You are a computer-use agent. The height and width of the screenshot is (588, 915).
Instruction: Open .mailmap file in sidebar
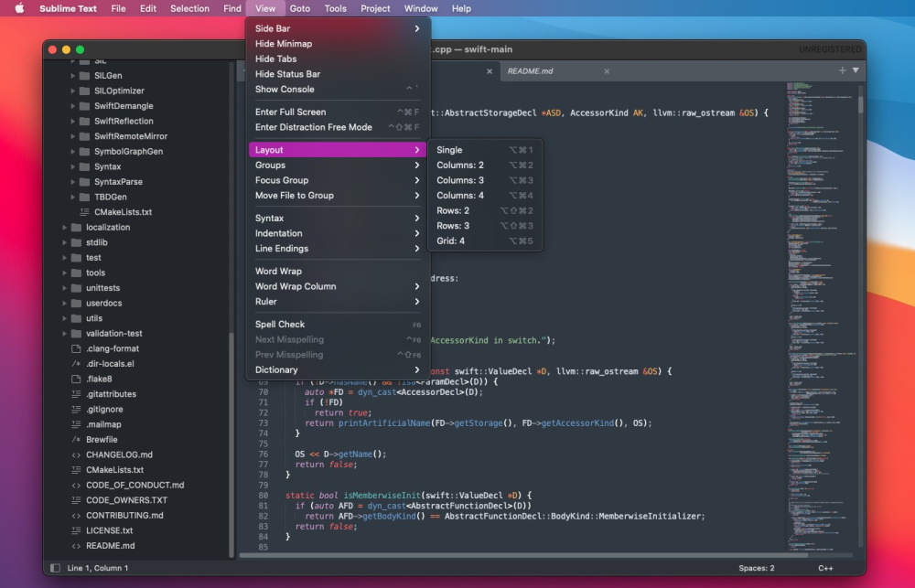[x=104, y=424]
